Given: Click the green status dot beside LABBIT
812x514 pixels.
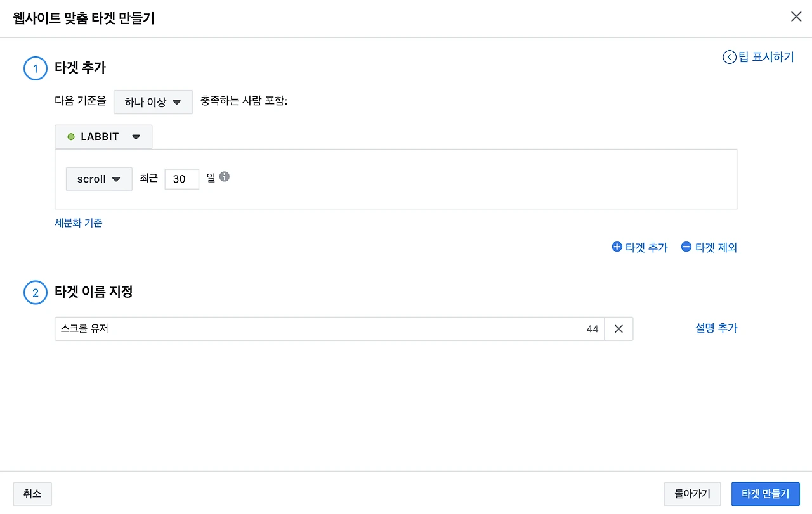Looking at the screenshot, I should (71, 137).
